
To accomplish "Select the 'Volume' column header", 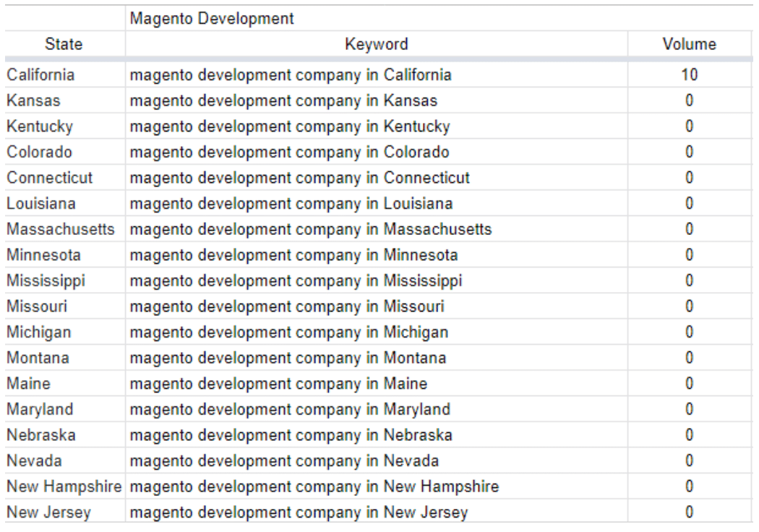I will tap(690, 44).
